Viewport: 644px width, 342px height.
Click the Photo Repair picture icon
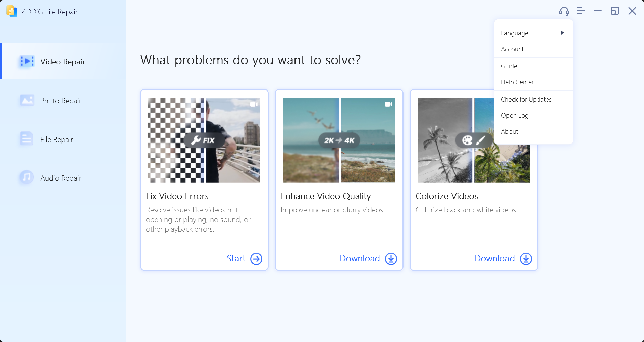pos(27,100)
